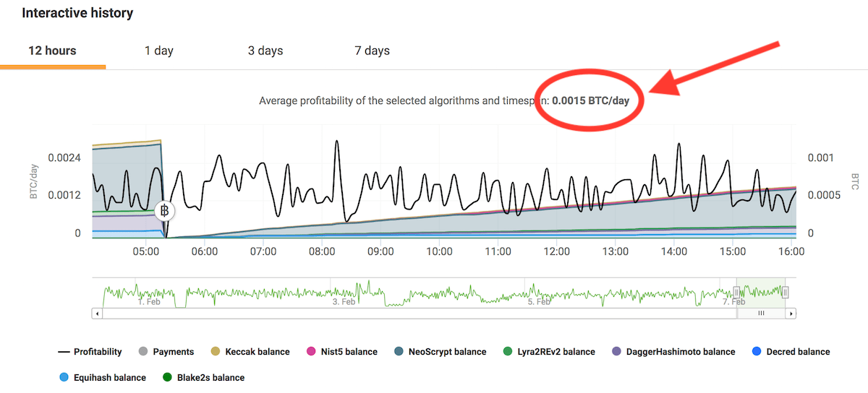Toggle Payments series in legend
868x393 pixels.
[x=166, y=352]
